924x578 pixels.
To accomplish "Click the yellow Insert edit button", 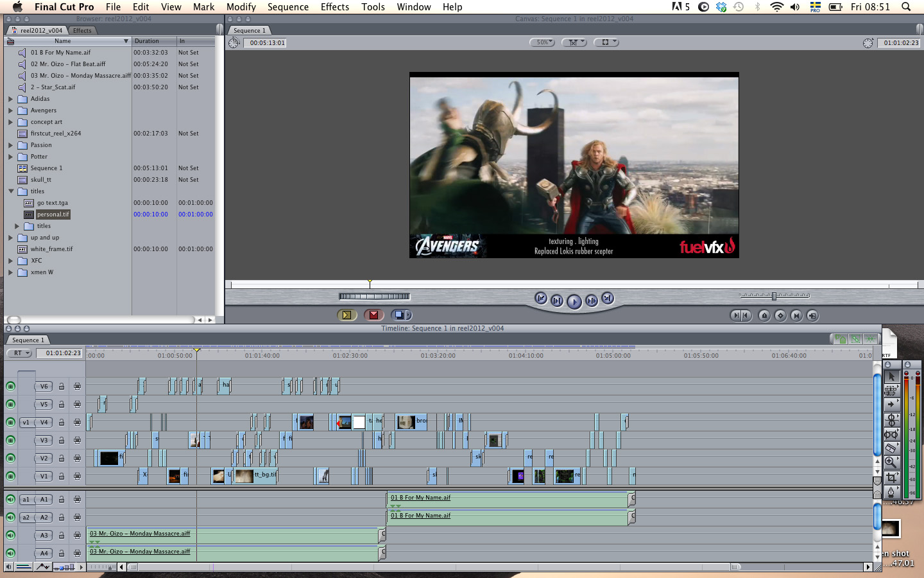I will [347, 315].
